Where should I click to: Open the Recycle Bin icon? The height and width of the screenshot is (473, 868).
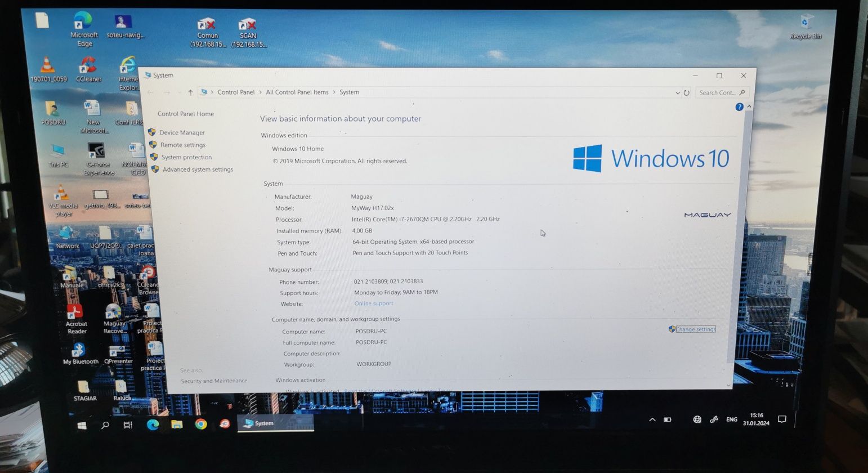coord(805,27)
